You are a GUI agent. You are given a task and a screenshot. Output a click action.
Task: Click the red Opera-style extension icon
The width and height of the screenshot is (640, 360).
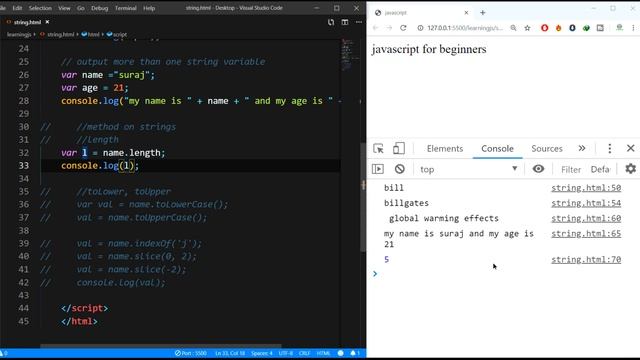pos(544,28)
